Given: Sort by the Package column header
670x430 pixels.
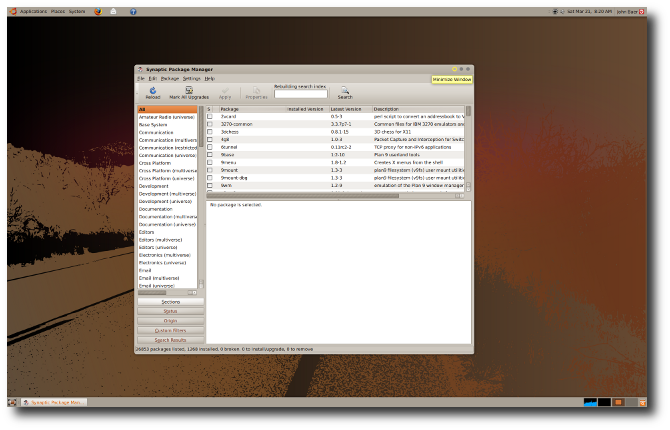Looking at the screenshot, I should pos(252,109).
